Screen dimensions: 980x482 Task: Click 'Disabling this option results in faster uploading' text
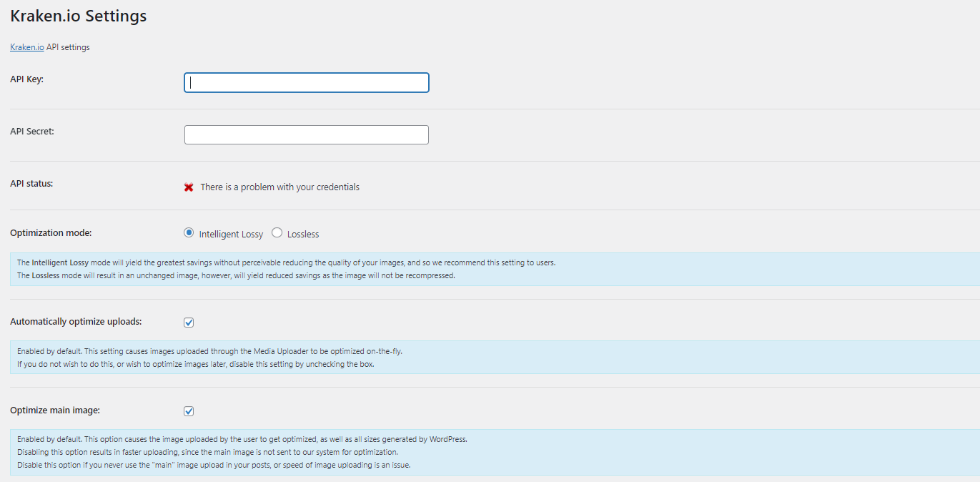tap(207, 453)
